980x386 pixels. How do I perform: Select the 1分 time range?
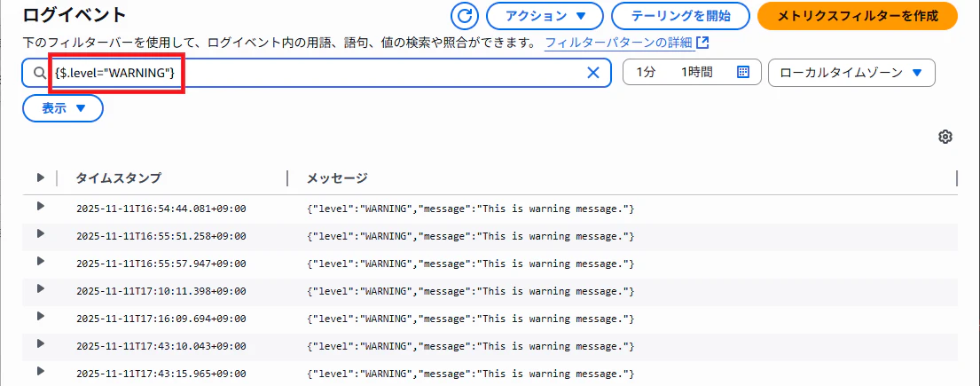click(646, 73)
